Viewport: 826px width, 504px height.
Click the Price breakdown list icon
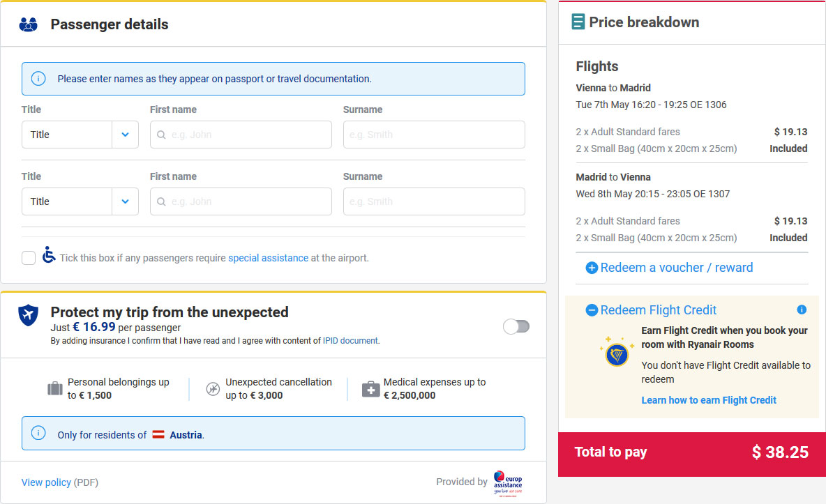point(578,22)
